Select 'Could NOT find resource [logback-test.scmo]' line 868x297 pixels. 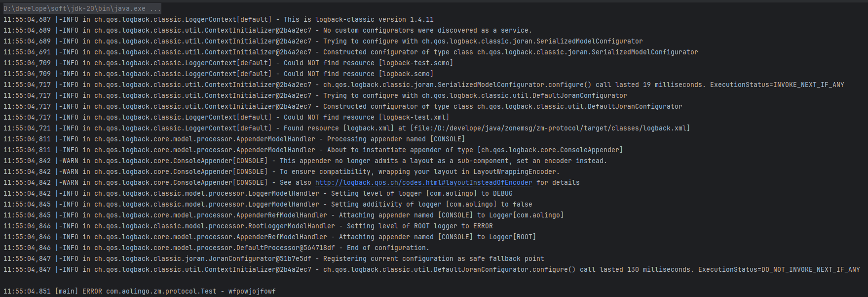[228, 63]
